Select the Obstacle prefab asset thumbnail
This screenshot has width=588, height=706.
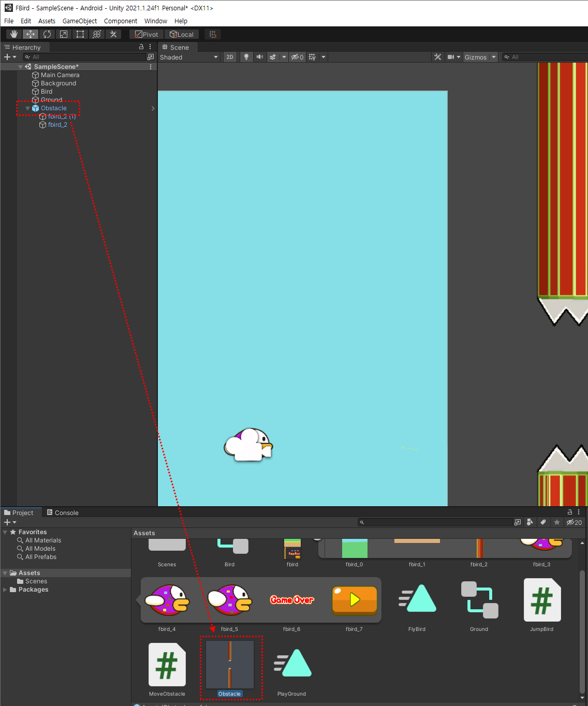(x=230, y=665)
